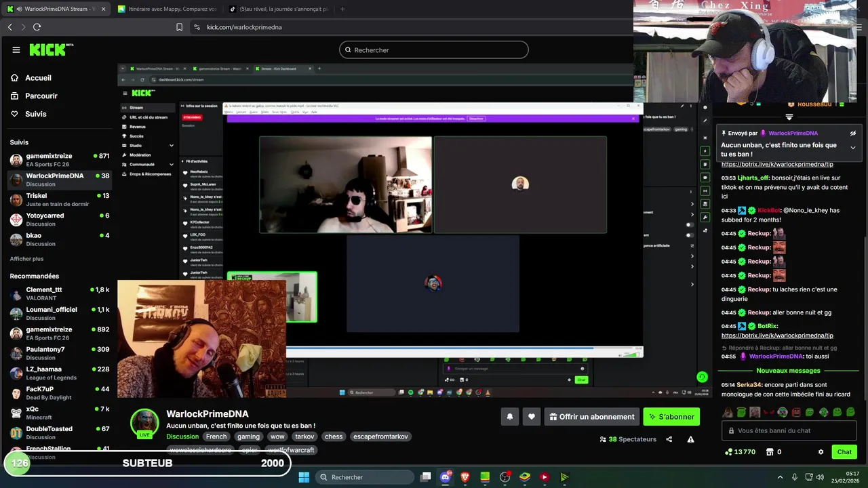Click Windows taskbar Rechercher search box
This screenshot has height=488, width=868.
click(x=365, y=477)
